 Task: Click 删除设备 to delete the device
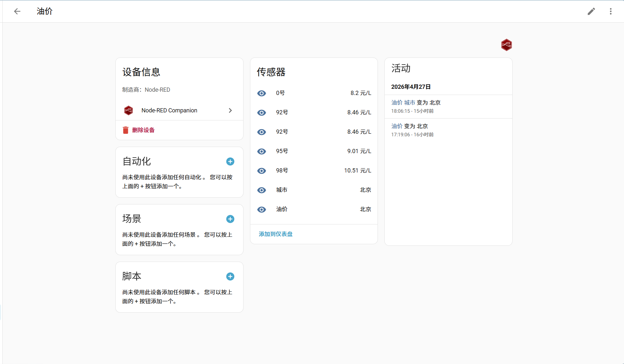[143, 130]
